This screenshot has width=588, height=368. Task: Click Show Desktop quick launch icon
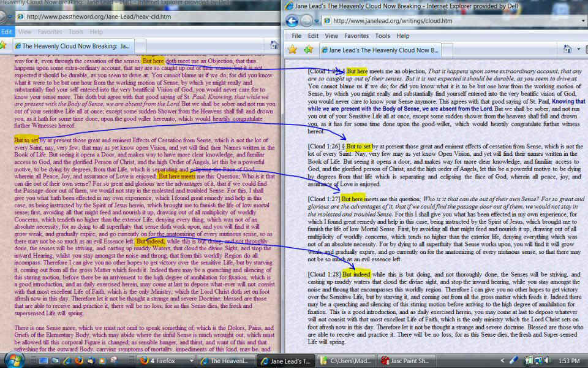[43, 361]
